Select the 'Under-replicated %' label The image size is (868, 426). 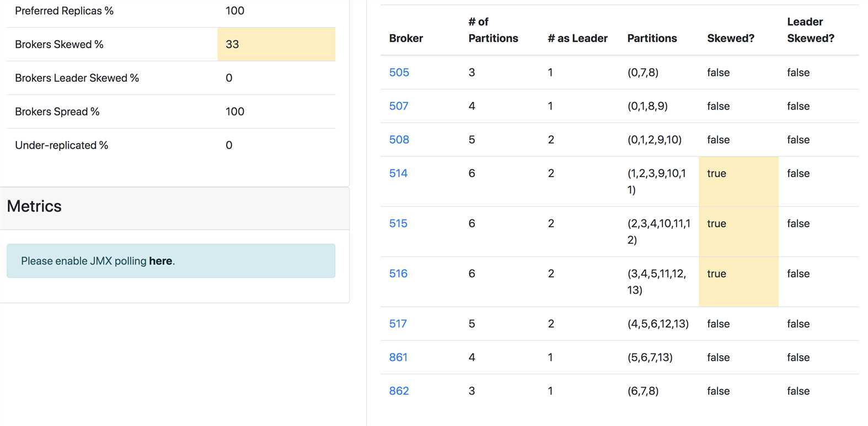pyautogui.click(x=61, y=145)
